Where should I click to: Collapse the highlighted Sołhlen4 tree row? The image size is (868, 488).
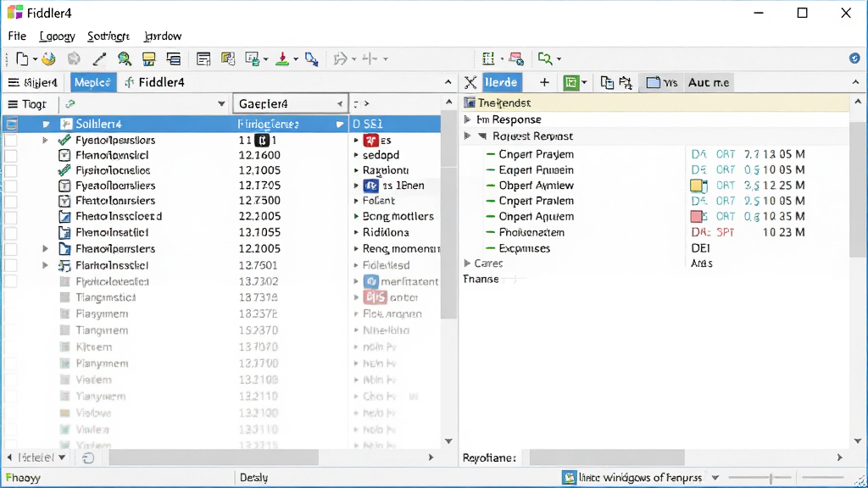[x=46, y=125]
